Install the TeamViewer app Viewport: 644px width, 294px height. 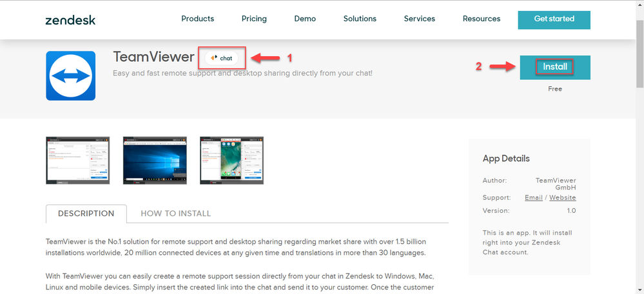555,67
